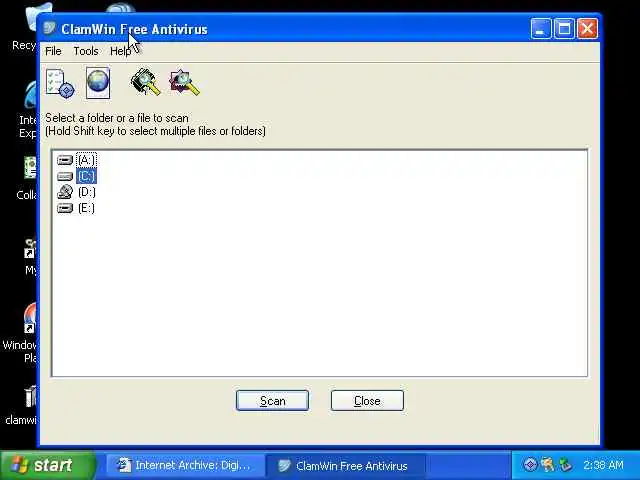Image resolution: width=640 pixels, height=480 pixels.
Task: Click the Safely Remove Hardware tray icon
Action: [x=566, y=464]
